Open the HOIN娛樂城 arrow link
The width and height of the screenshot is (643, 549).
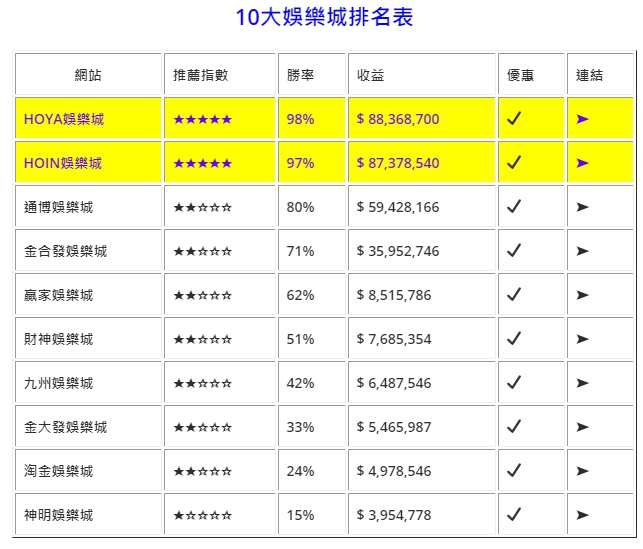(x=583, y=163)
